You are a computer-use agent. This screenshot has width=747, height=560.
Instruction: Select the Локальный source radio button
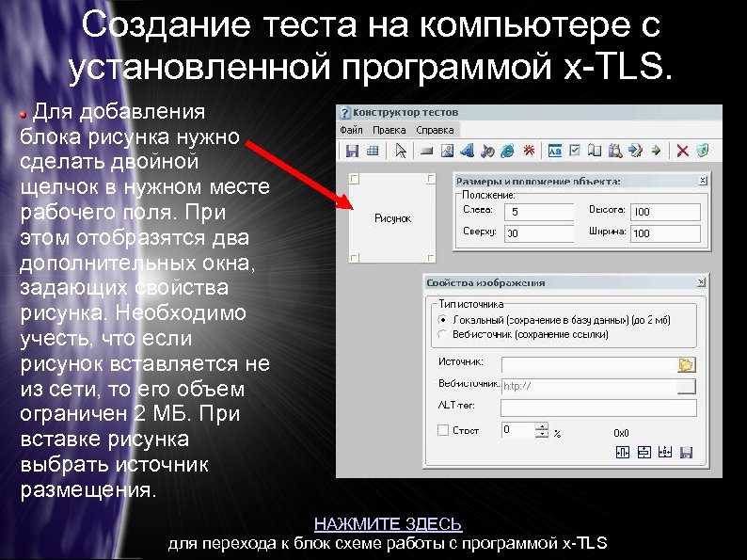[x=442, y=320]
